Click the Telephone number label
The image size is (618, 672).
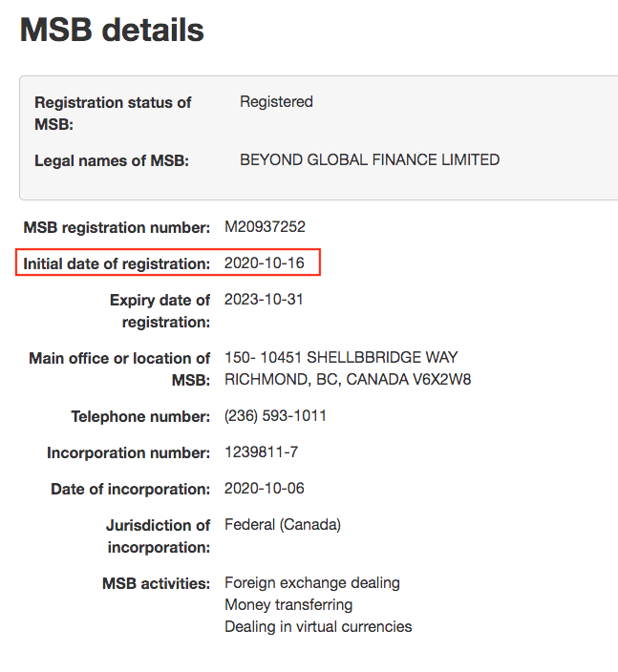(140, 416)
